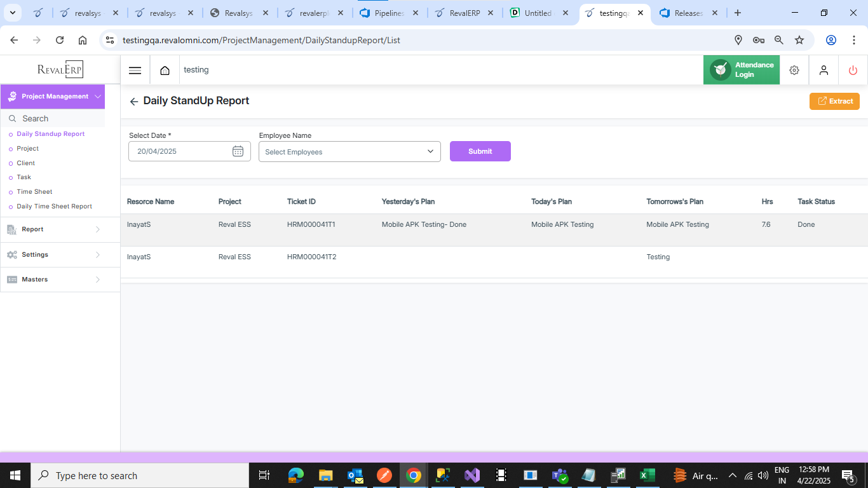Screen dimensions: 868x488
Task: Click the user profile icon
Action: [x=824, y=71]
